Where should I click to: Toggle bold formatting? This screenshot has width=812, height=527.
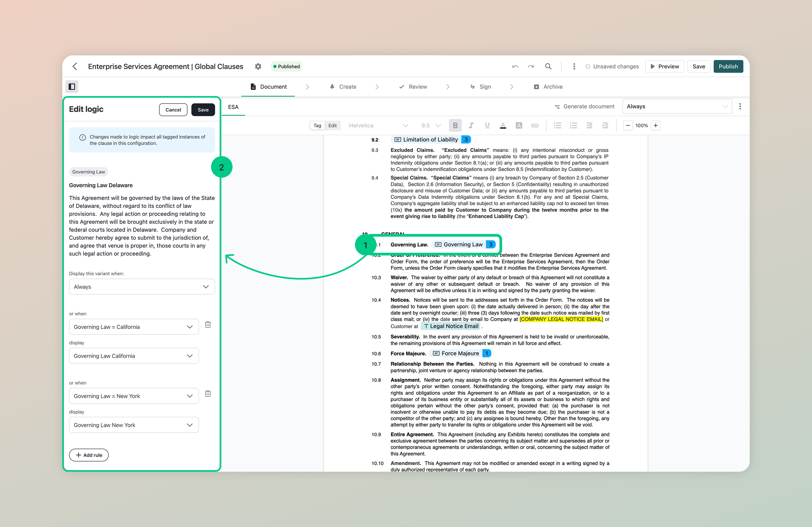(x=455, y=125)
